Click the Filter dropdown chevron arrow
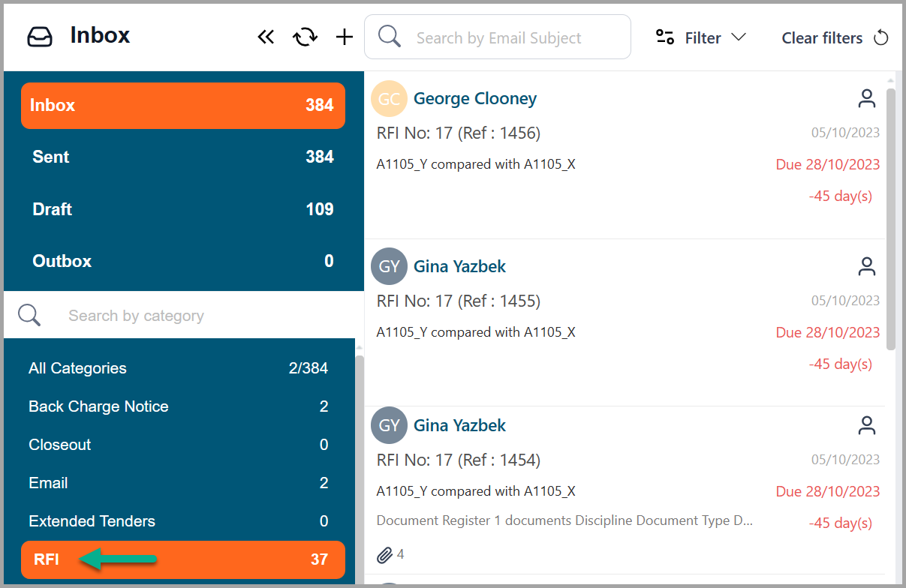 [739, 37]
